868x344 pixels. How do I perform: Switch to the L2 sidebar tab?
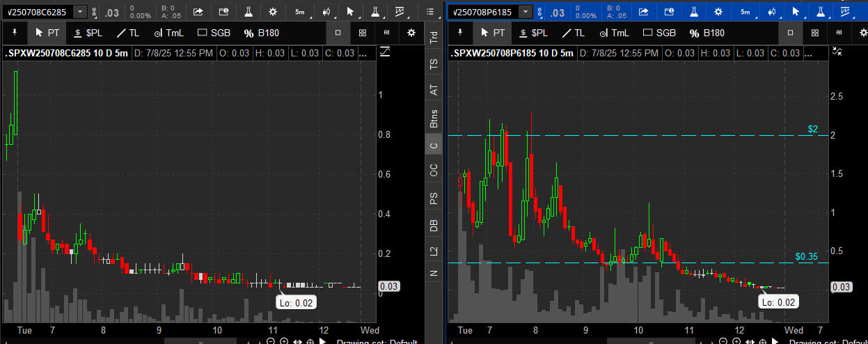coord(434,250)
